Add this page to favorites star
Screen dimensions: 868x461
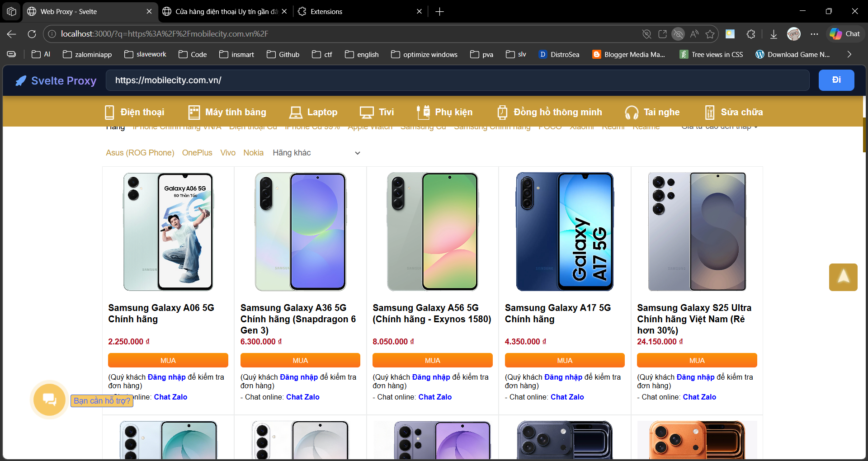click(x=710, y=34)
